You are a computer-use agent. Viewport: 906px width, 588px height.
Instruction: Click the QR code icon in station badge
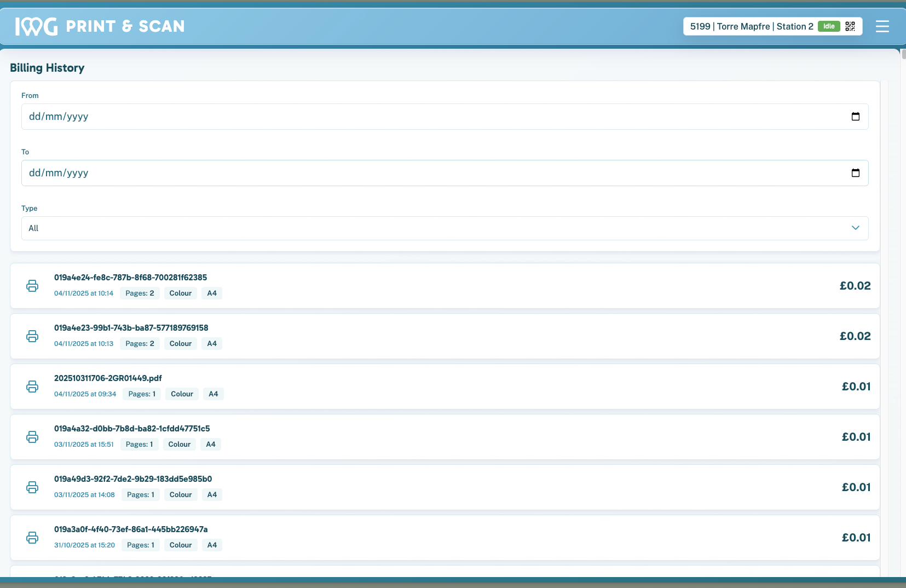pos(850,26)
